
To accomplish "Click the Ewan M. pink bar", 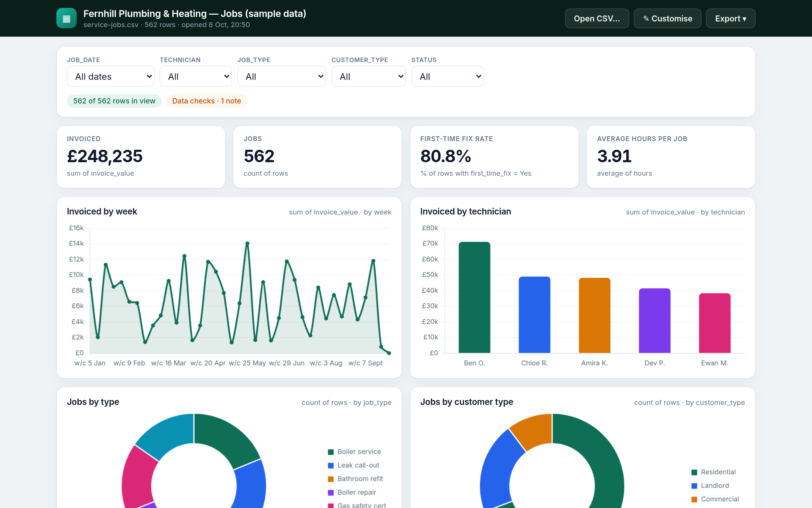I will click(x=715, y=323).
